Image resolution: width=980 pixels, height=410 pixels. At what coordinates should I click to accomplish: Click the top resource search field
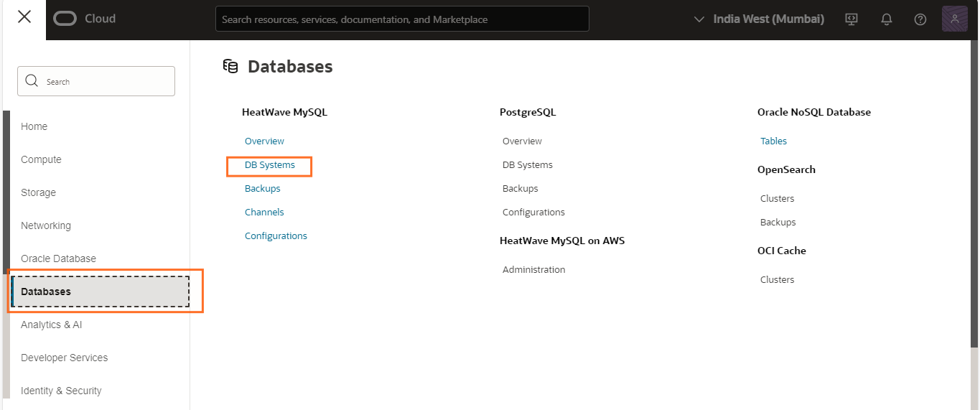coord(402,19)
